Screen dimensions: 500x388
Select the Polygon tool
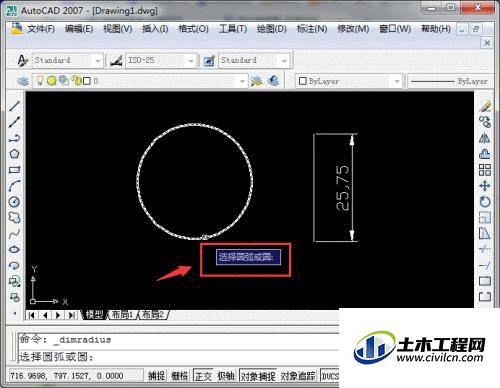[14, 154]
